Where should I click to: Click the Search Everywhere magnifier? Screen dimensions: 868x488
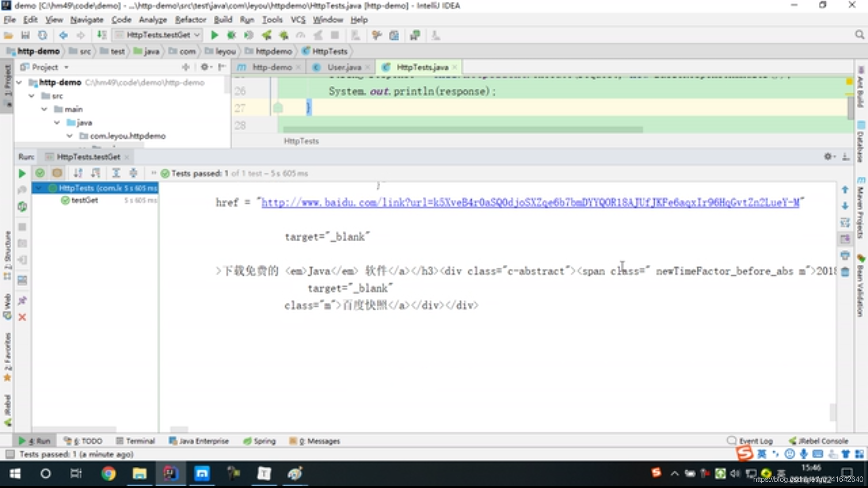click(x=859, y=35)
